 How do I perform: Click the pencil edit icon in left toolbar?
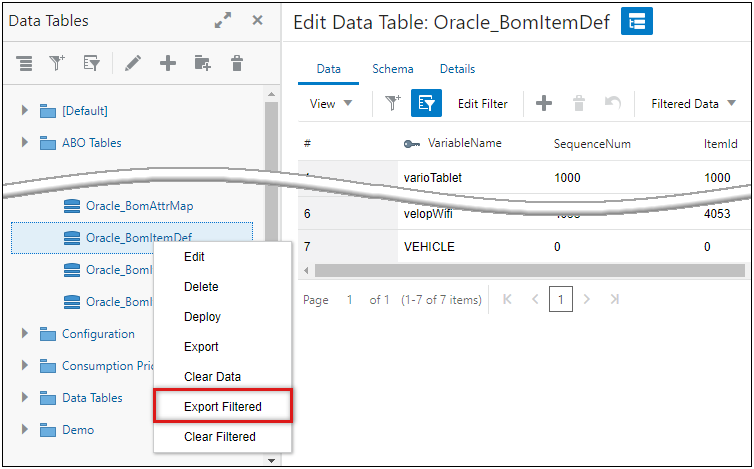coord(133,63)
